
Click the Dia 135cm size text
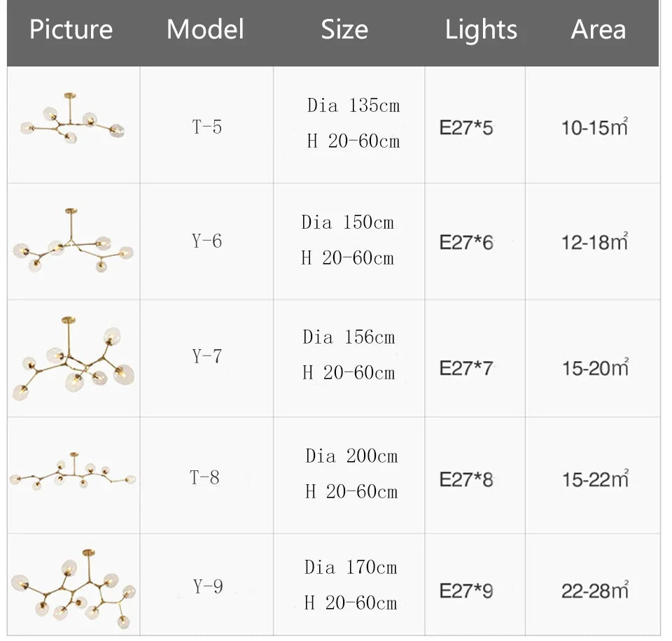pyautogui.click(x=353, y=106)
